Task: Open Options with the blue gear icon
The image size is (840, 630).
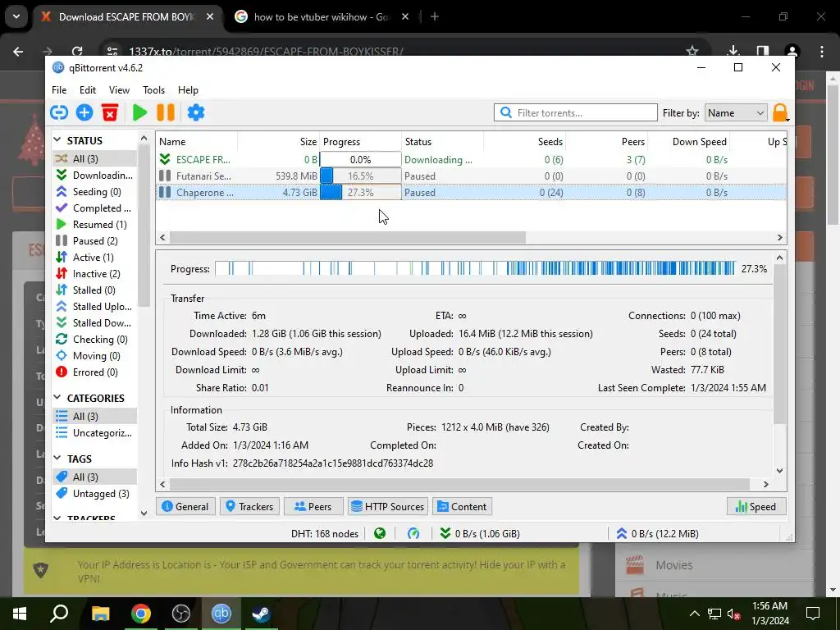Action: click(196, 112)
